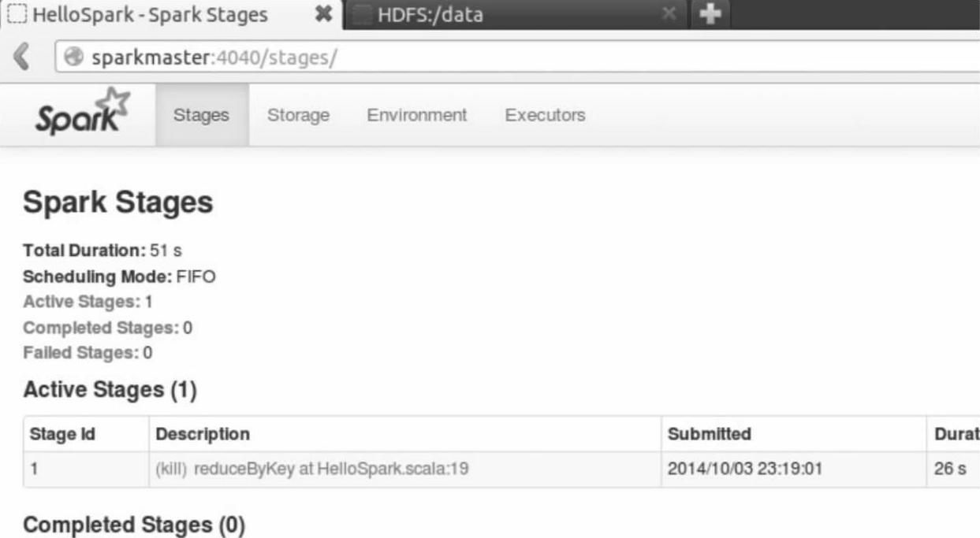The height and width of the screenshot is (538, 980).
Task: Kill the reduceByKey stage
Action: coord(171,469)
